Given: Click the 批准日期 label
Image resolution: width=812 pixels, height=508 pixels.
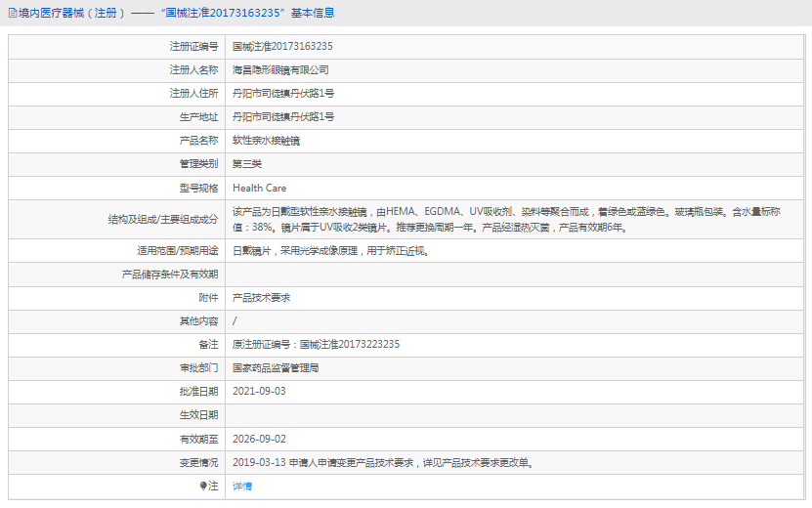Looking at the screenshot, I should (199, 392).
